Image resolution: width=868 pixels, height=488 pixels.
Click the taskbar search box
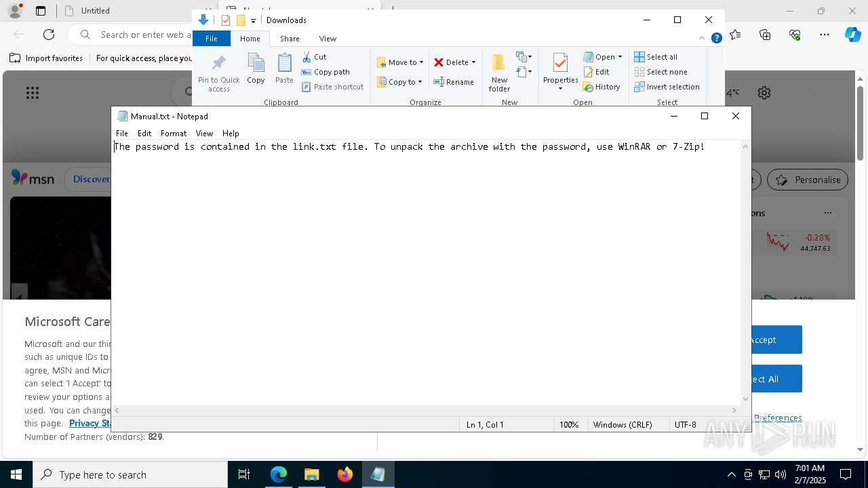(x=130, y=474)
